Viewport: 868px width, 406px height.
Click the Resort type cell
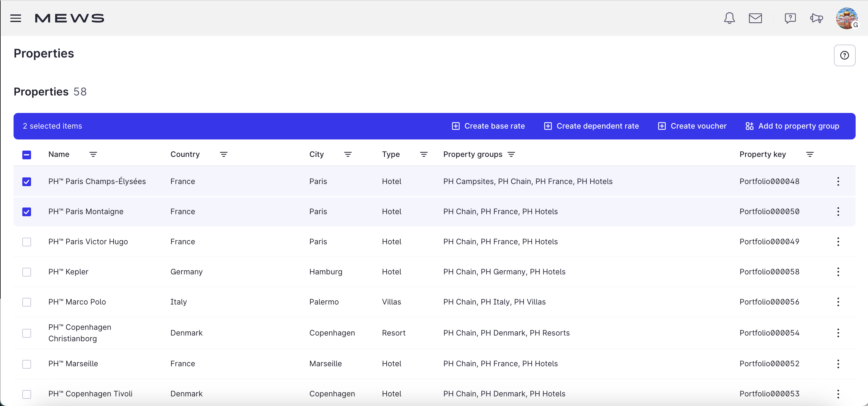[x=394, y=333]
